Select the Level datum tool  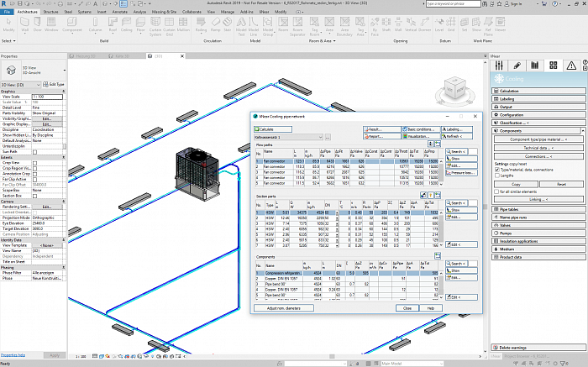[439, 24]
